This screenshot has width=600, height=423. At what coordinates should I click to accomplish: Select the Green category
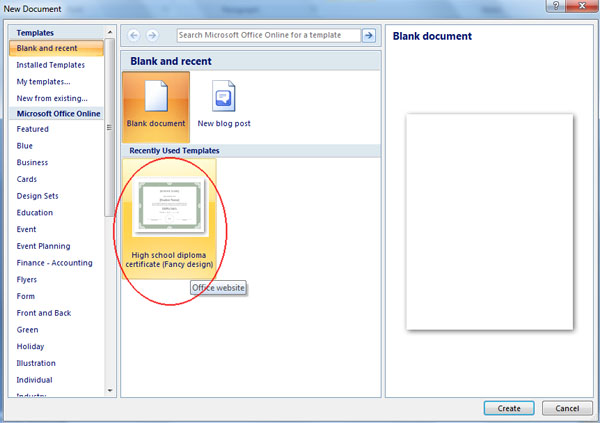pos(28,330)
